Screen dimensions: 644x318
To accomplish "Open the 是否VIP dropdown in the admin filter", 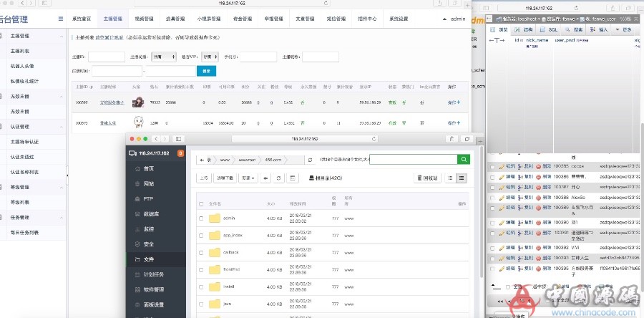I will pyautogui.click(x=210, y=57).
